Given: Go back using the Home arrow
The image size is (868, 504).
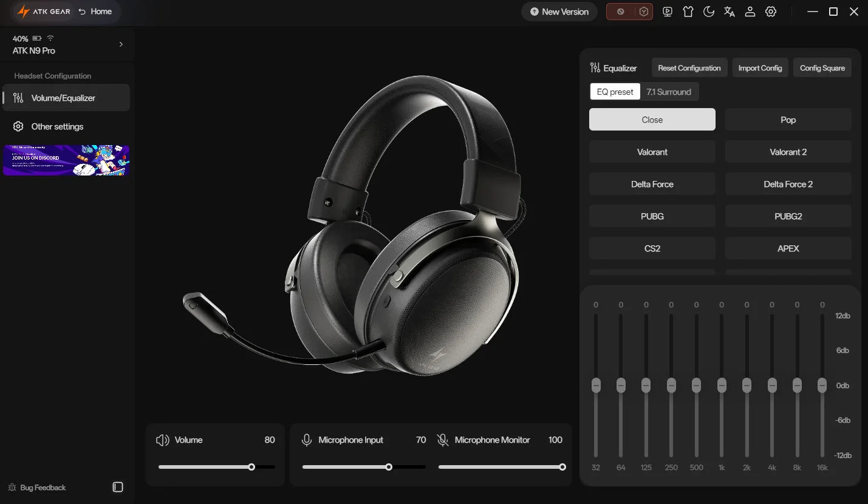Looking at the screenshot, I should point(95,12).
